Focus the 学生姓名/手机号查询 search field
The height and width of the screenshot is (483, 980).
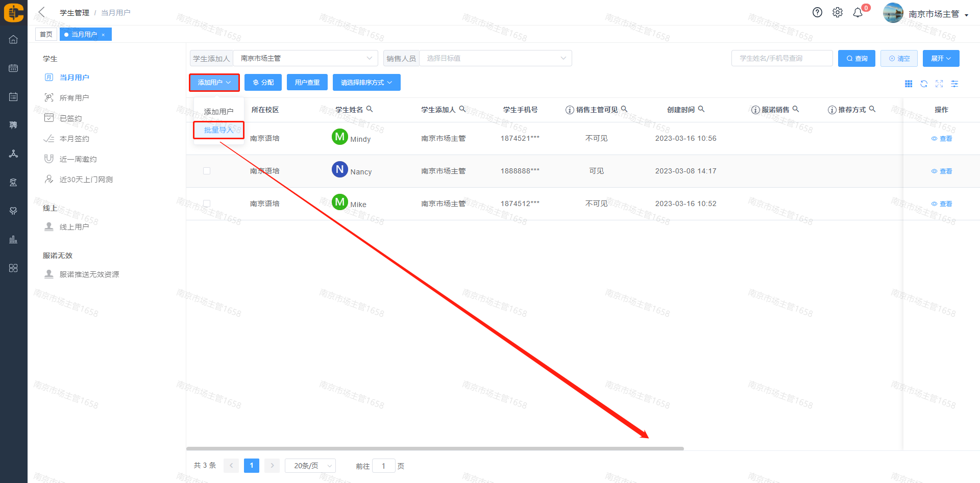[781, 58]
